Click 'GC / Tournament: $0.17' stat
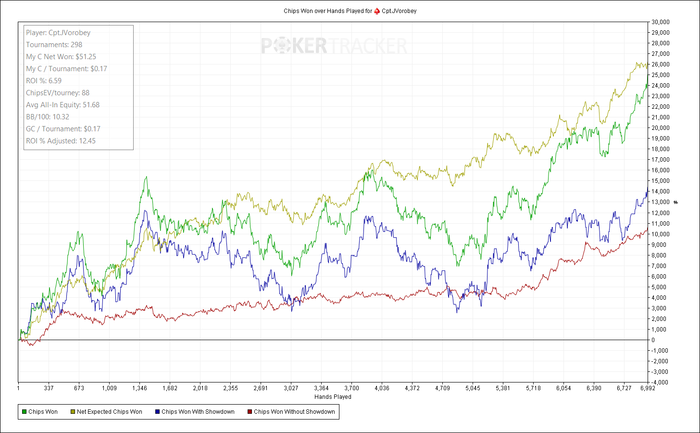Viewport: 700px width, 433px height. pyautogui.click(x=63, y=129)
